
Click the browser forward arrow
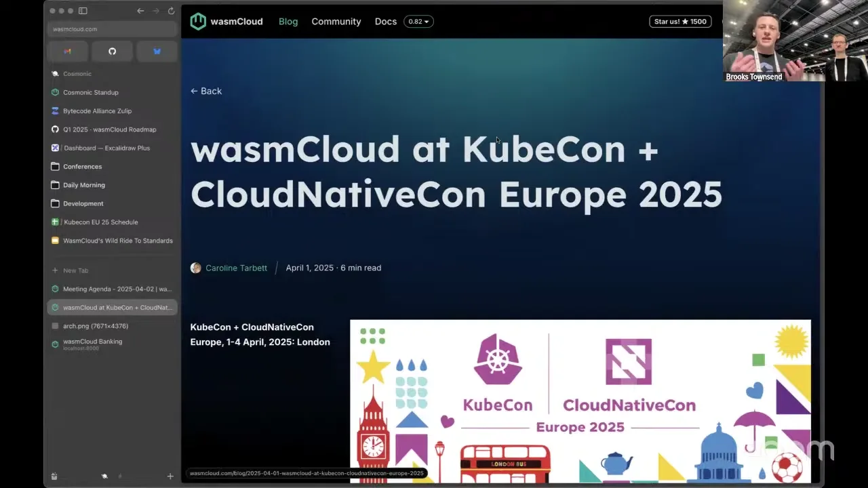[156, 11]
